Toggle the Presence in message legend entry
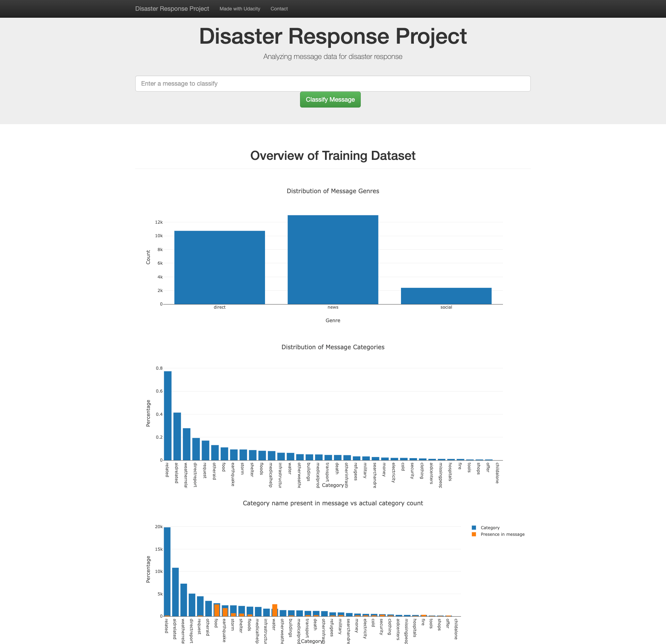Screen dimensions: 666x644 pos(502,534)
